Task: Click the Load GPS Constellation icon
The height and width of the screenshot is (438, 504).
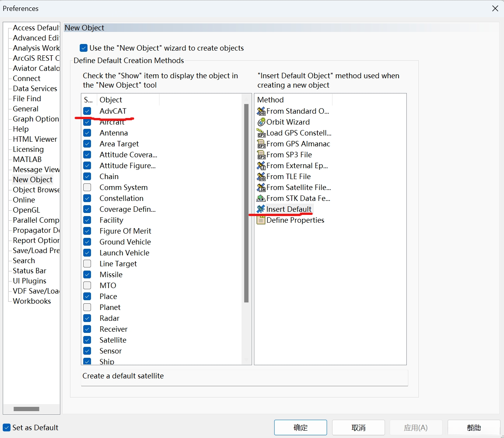Action: tap(261, 133)
